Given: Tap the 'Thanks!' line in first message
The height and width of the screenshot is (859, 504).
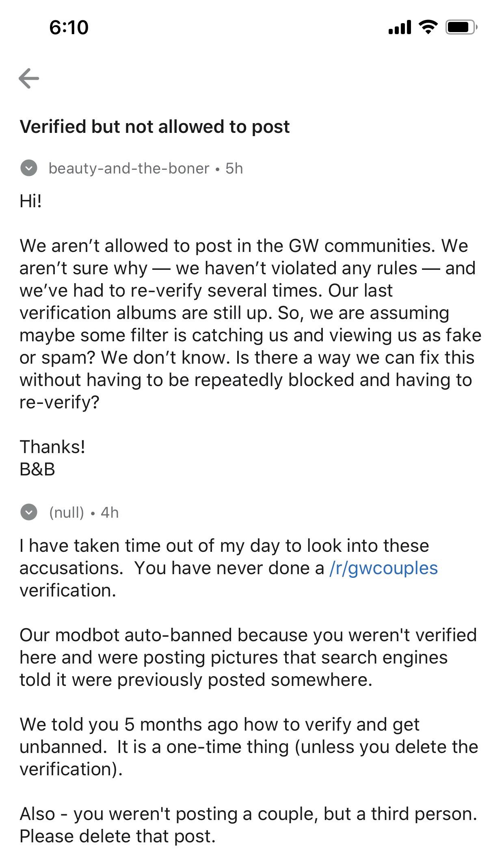Looking at the screenshot, I should tap(52, 447).
